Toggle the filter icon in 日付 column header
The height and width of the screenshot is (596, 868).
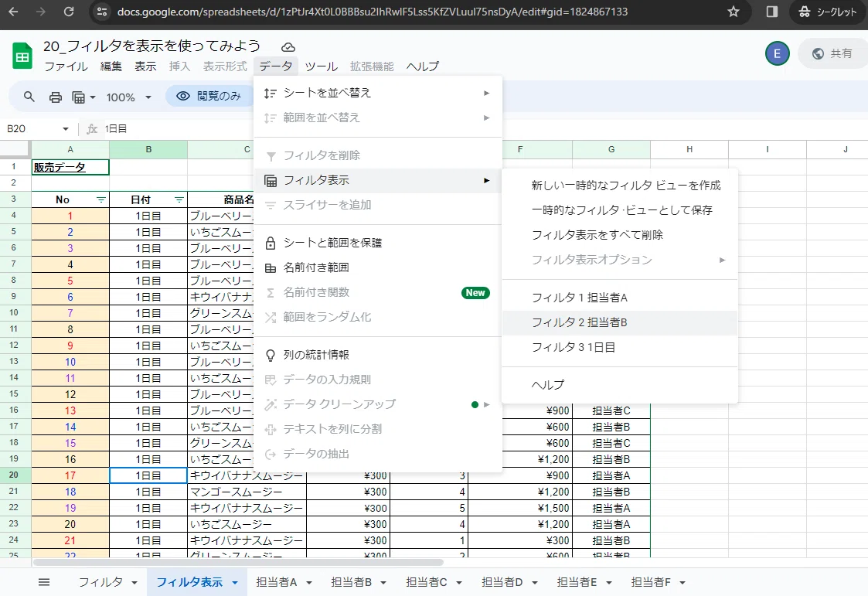(x=179, y=199)
